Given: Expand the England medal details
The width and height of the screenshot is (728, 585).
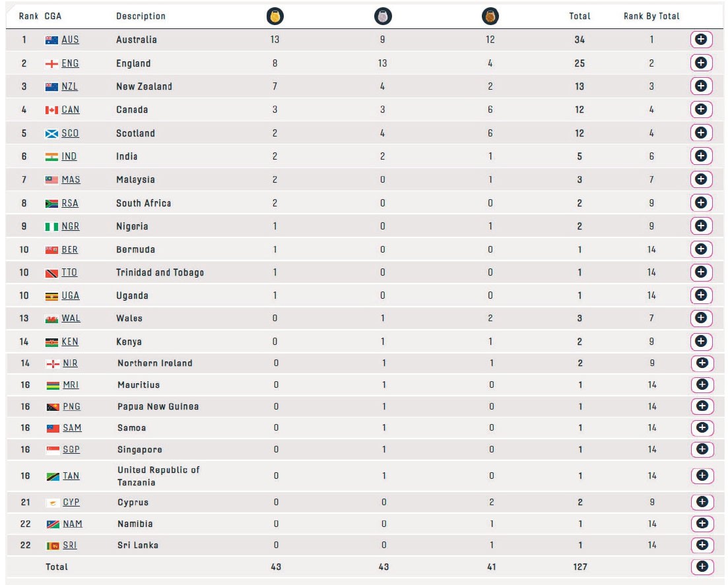Looking at the screenshot, I should coord(702,63).
